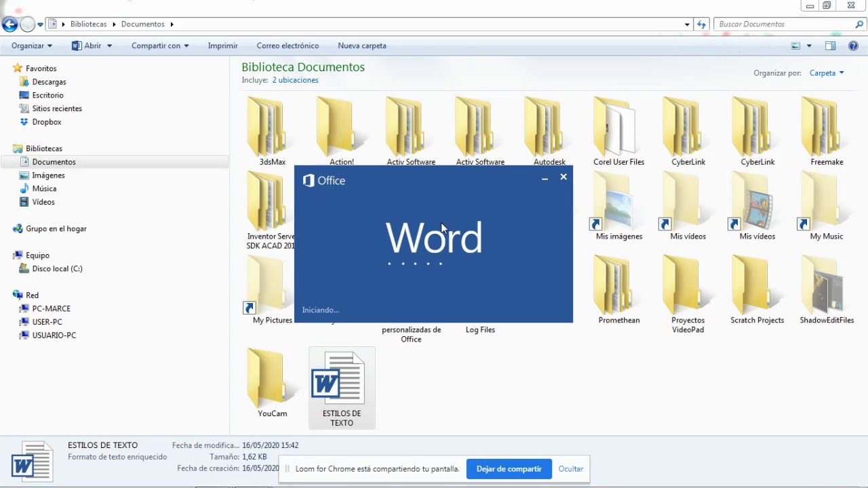Click the Back navigation arrow button
This screenshot has width=868, height=488.
coord(9,24)
